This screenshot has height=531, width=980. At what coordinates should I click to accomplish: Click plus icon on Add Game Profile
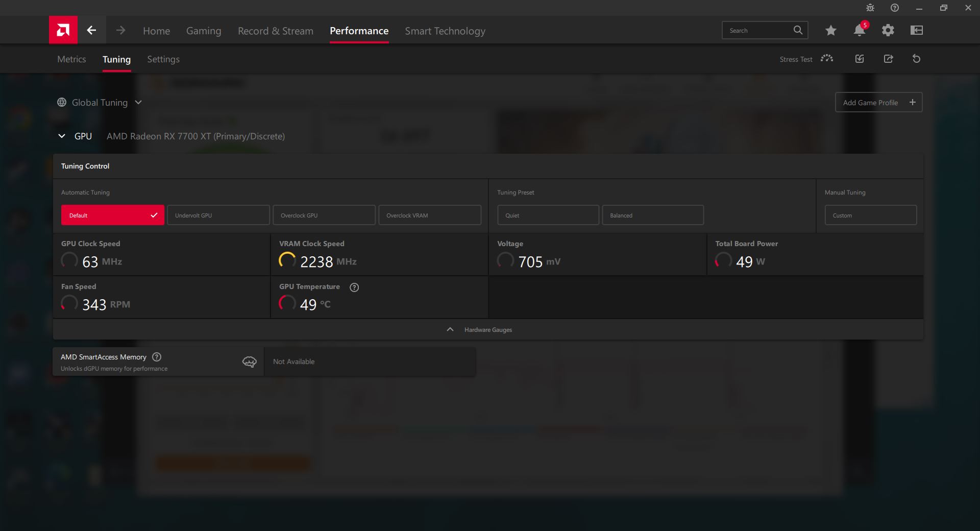pos(913,102)
